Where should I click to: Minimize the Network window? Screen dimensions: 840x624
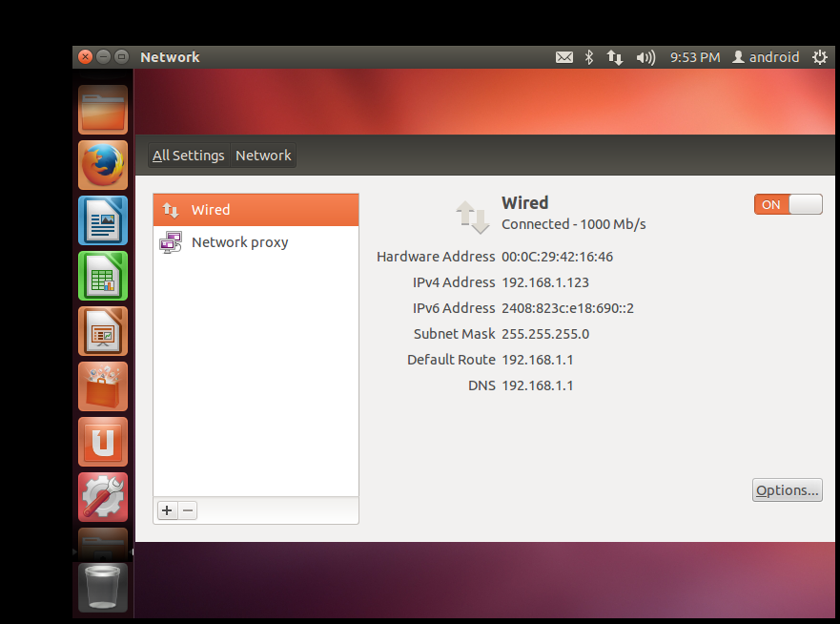coord(103,57)
